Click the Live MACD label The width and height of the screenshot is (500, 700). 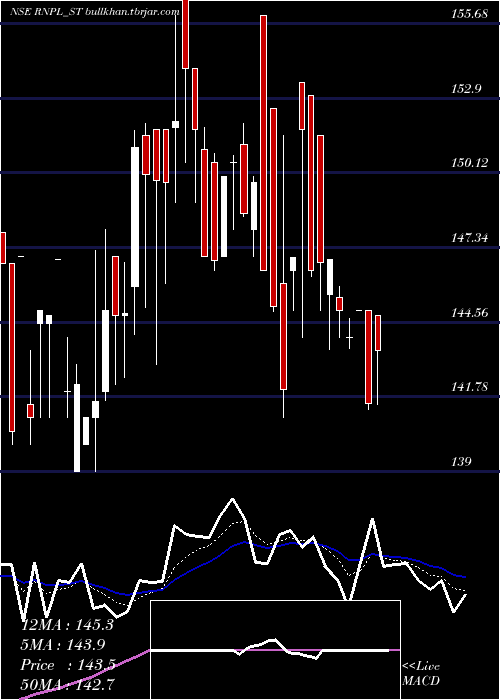pos(421,674)
